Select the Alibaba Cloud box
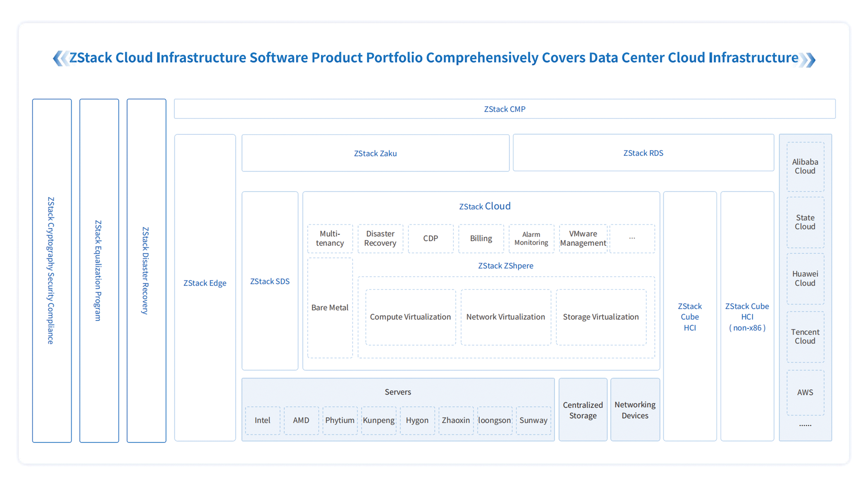The image size is (868, 488). coord(805,166)
